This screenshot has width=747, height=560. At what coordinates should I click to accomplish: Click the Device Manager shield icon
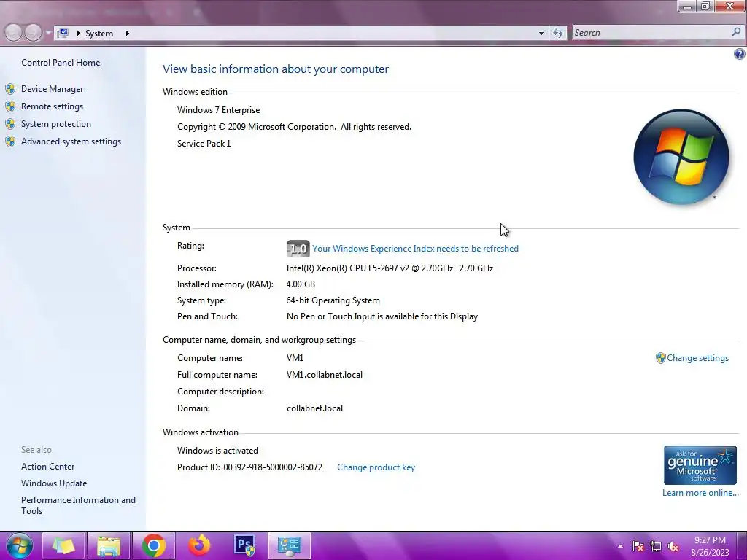pyautogui.click(x=10, y=89)
